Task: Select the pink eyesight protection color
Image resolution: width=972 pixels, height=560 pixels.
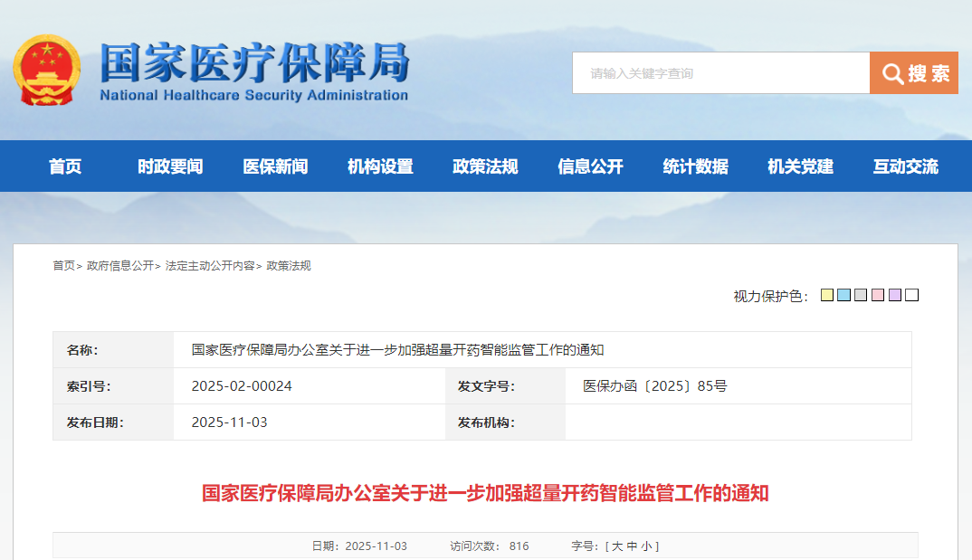Action: (878, 295)
